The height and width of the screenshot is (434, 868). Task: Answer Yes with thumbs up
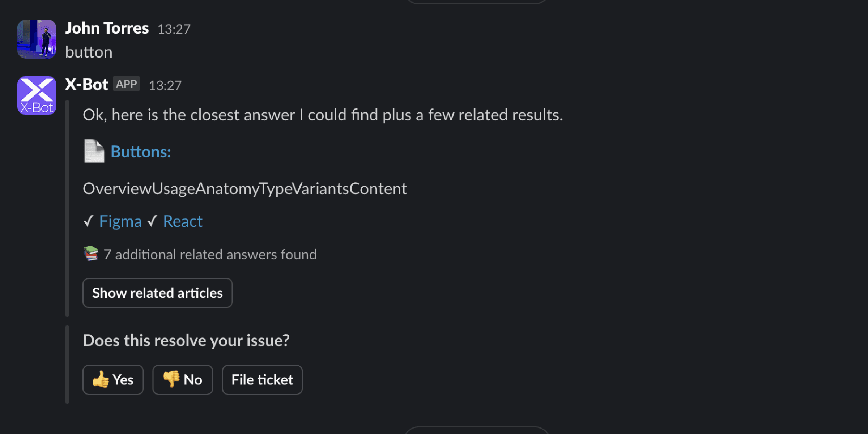point(113,380)
